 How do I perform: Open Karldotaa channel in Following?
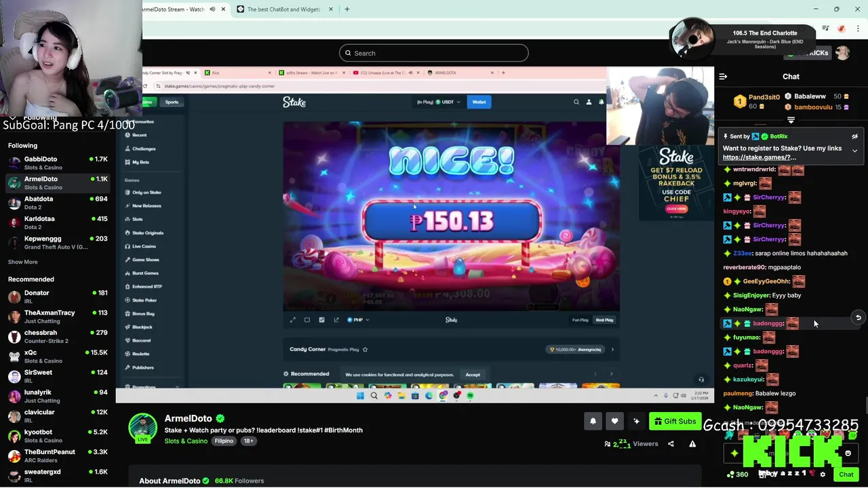[x=58, y=222]
